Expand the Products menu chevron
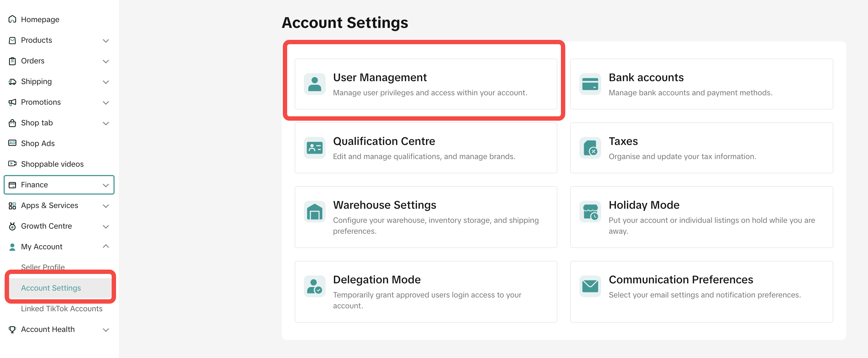 [106, 41]
